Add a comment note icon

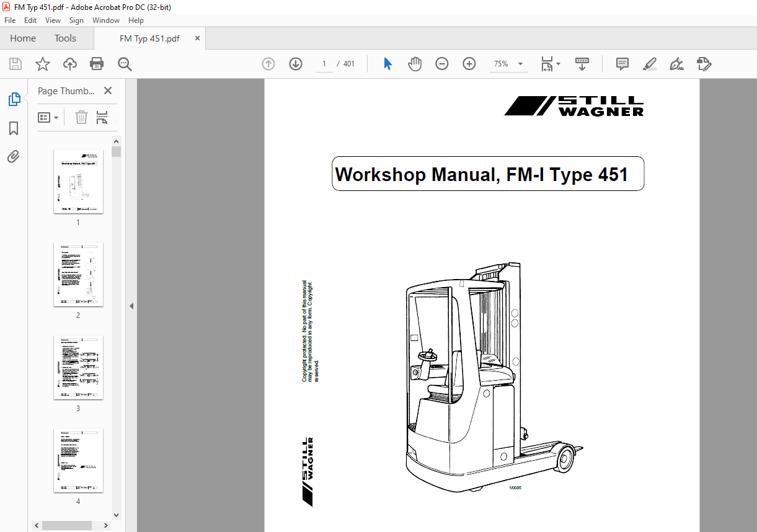pyautogui.click(x=622, y=64)
